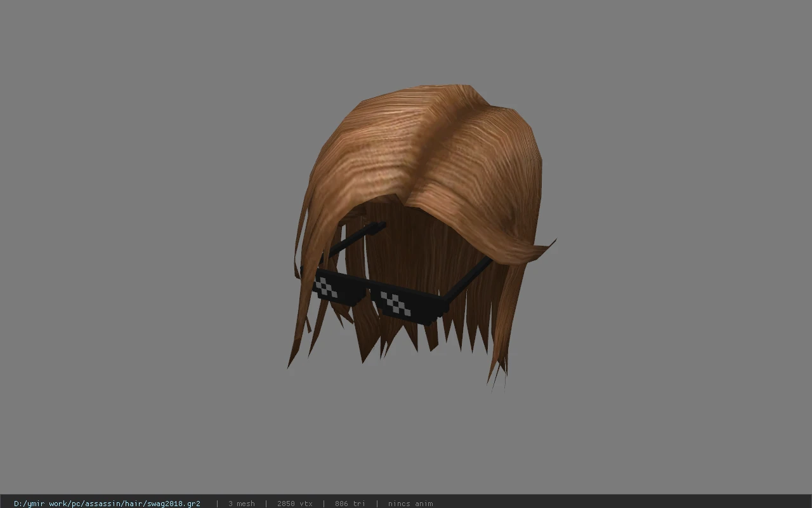
Task: Click the '806 tri' triangle count
Action: (350, 504)
